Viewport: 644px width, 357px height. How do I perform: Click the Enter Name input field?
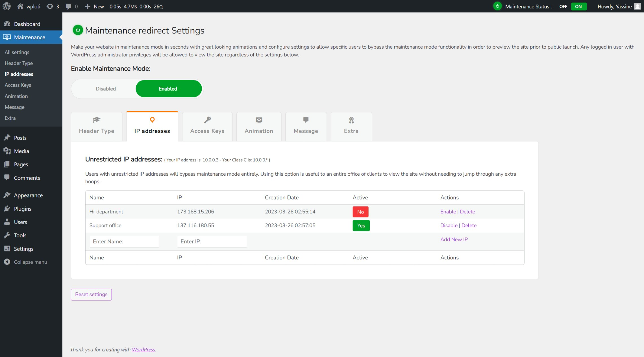point(124,241)
